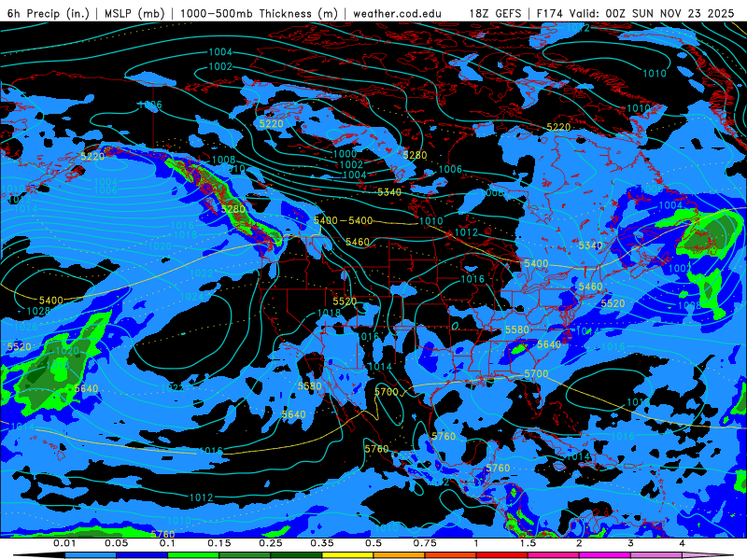Click the '1000-500mb Thickness (m)' header label
This screenshot has height=560, width=747.
259,13
